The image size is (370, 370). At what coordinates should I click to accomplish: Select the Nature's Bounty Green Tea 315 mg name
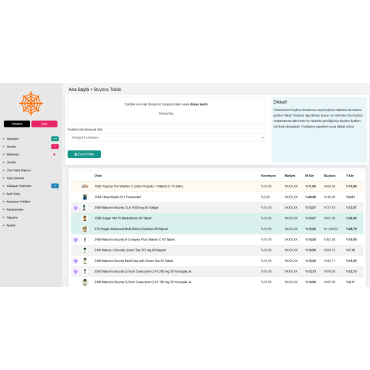click(x=130, y=250)
